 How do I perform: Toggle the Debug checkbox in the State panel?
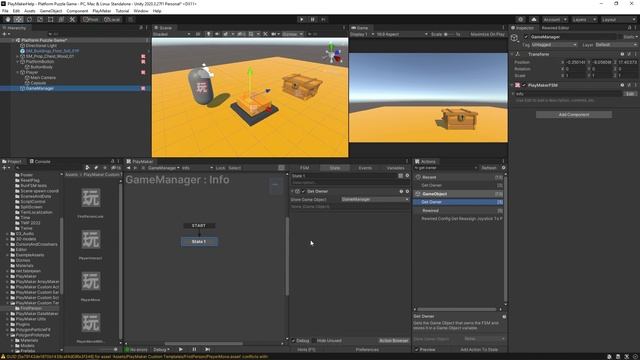point(293,340)
